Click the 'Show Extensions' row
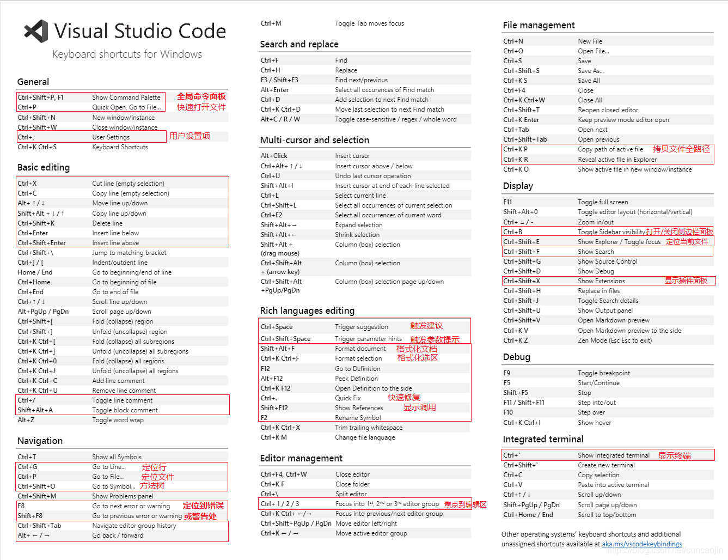 coord(608,281)
